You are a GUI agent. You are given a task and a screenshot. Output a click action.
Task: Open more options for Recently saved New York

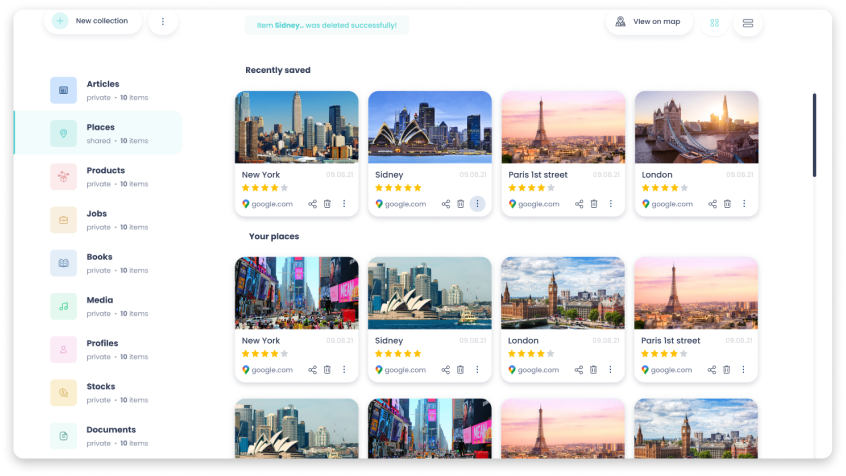pyautogui.click(x=344, y=204)
